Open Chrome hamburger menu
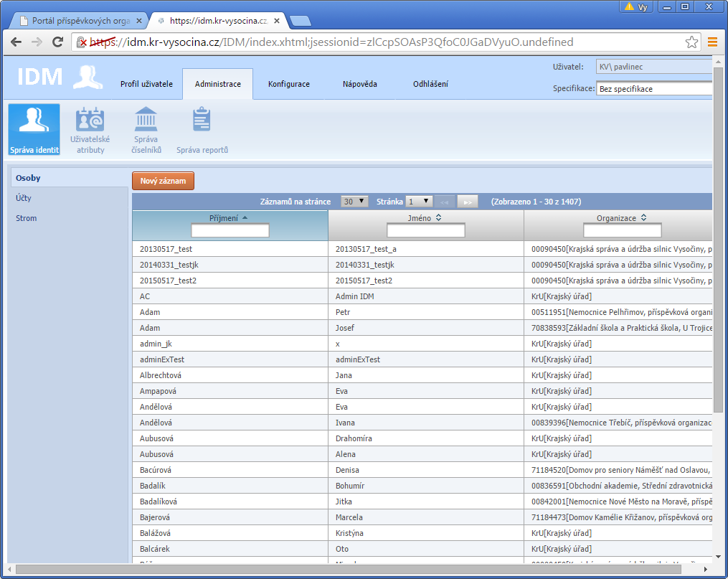The image size is (728, 579). (x=713, y=42)
